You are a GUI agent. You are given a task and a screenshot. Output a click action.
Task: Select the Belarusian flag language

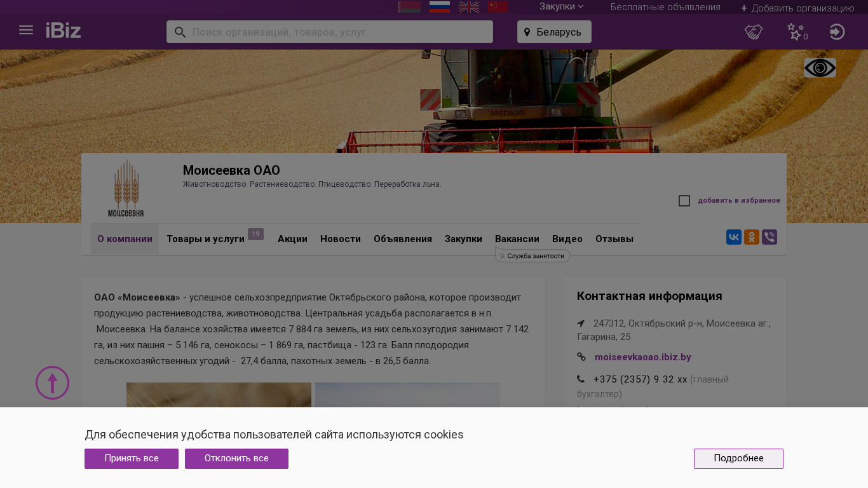pos(409,6)
